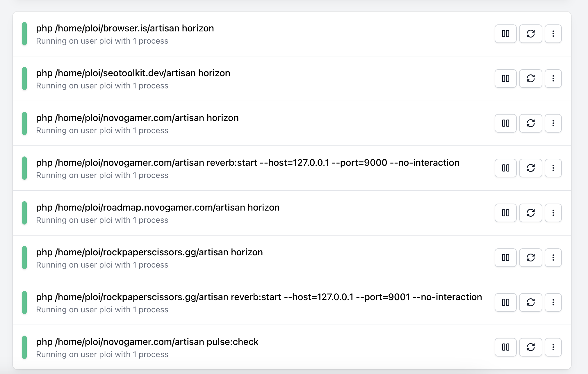Select the novogamer.com pulse:check command text

147,342
